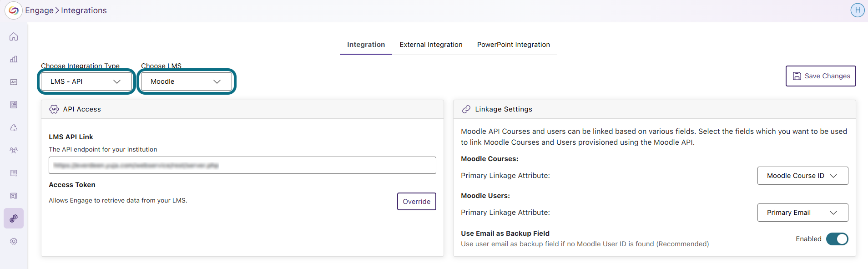Click the app logo in header
868x269 pixels.
click(14, 10)
